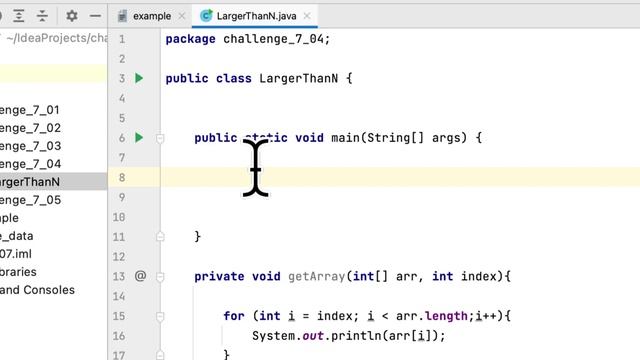The width and height of the screenshot is (640, 360).
Task: Collapse the main method fold marker
Action: pyautogui.click(x=160, y=138)
